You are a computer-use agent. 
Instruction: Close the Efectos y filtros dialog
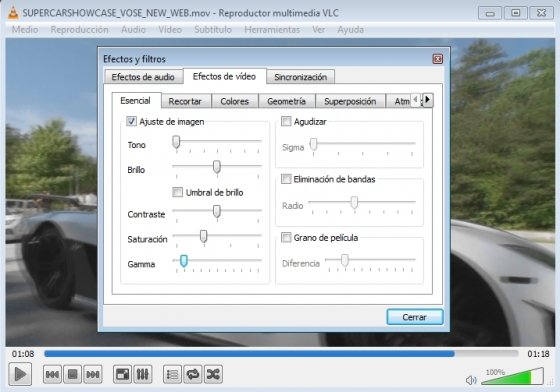tap(438, 59)
